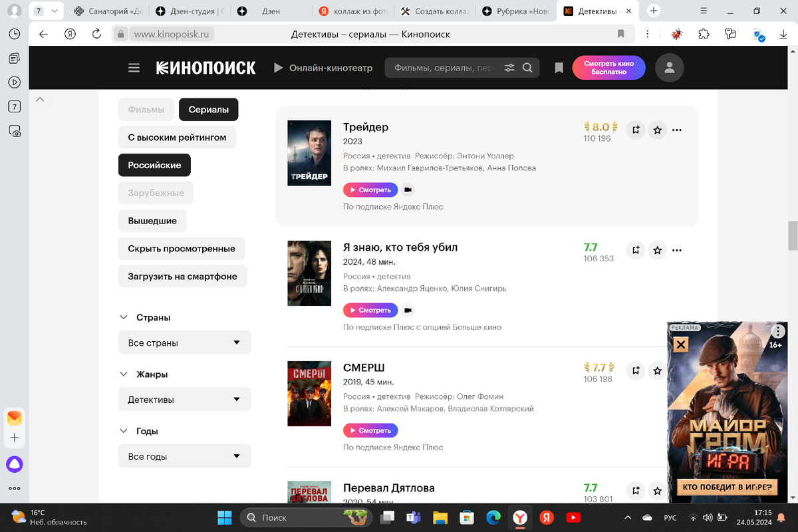Show hidden system tray icons
This screenshot has height=532, width=798.
point(628,517)
